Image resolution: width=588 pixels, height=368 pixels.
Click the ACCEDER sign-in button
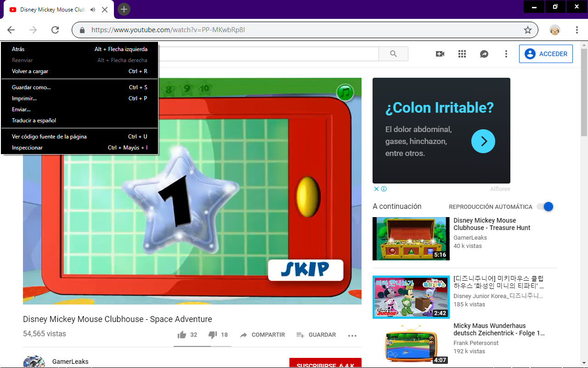click(546, 54)
